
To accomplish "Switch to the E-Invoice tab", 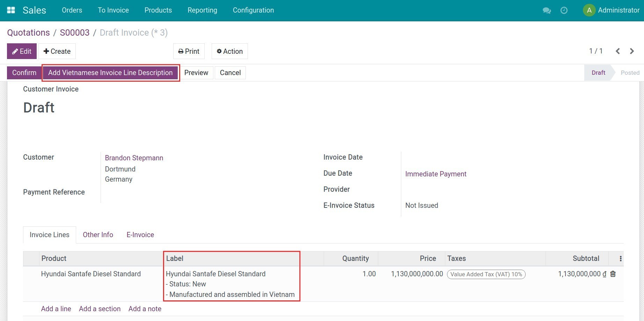I will 140,234.
